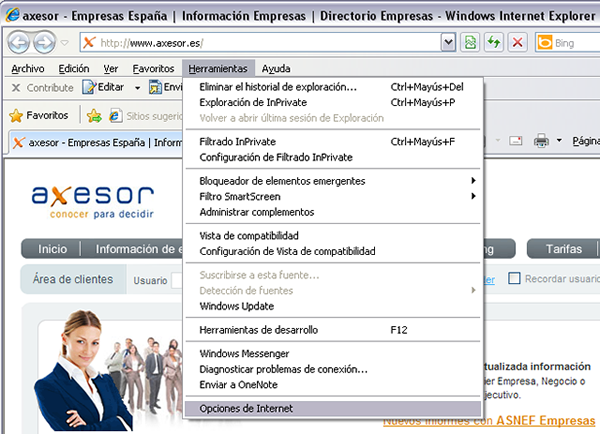Click the Inicio navigation button
This screenshot has width=600, height=434.
tap(52, 249)
